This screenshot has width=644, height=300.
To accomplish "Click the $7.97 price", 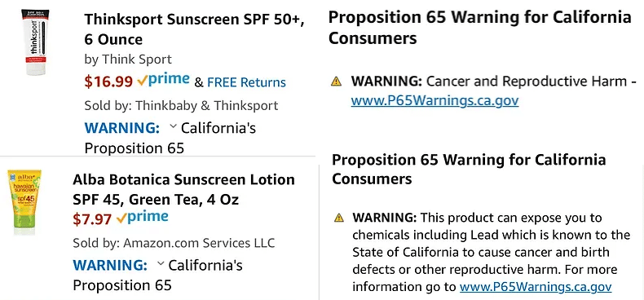I will [x=92, y=219].
